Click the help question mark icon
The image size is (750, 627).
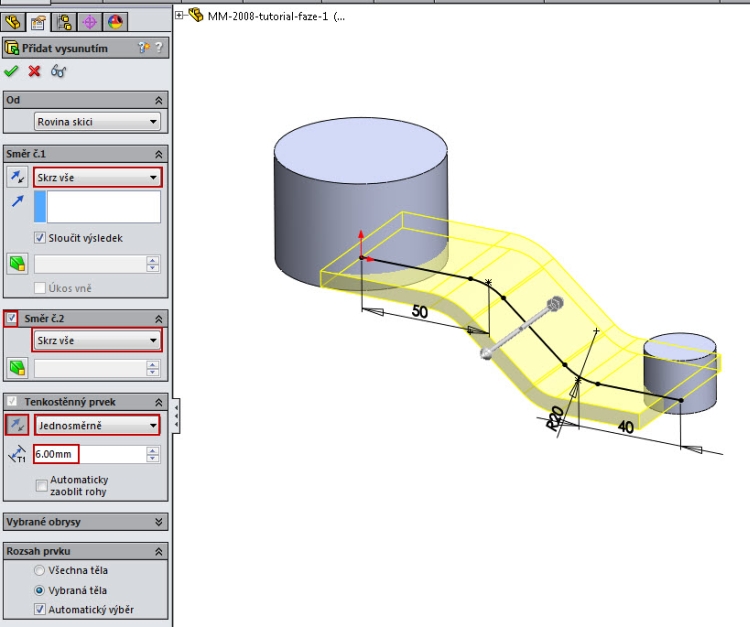pyautogui.click(x=159, y=47)
